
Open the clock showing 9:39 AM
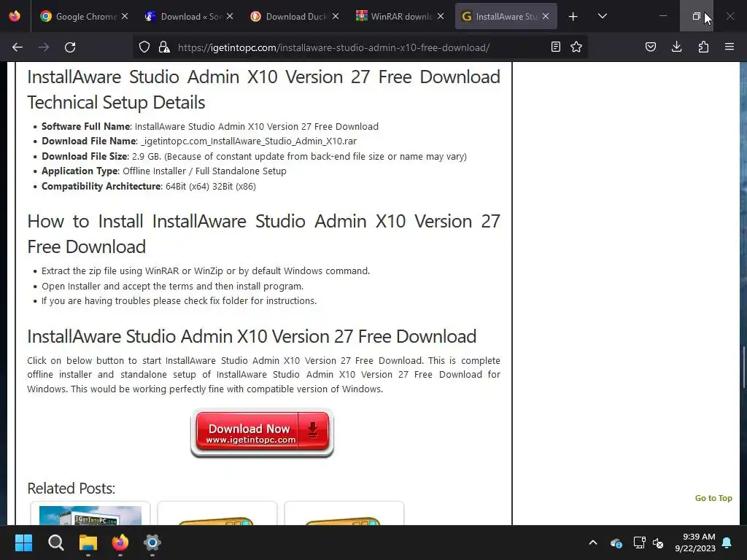695,542
